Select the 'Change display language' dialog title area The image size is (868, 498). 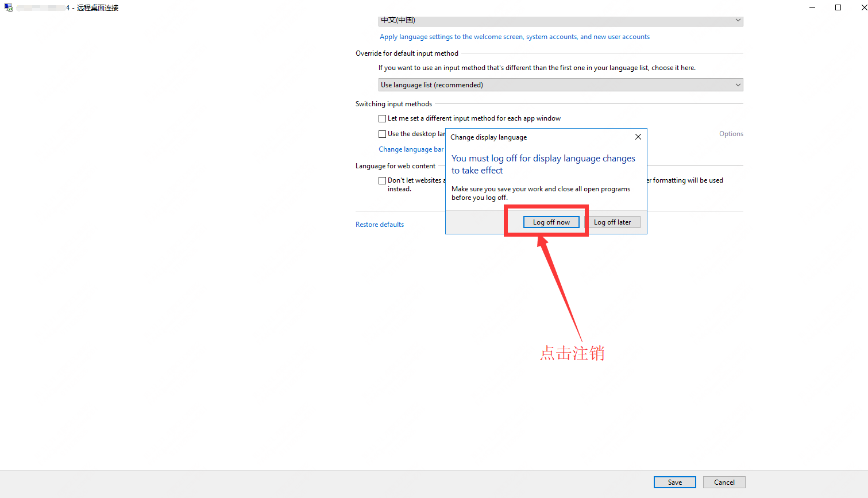[x=488, y=137]
